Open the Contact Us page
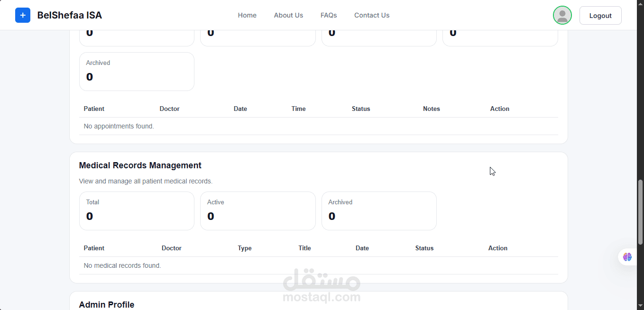The height and width of the screenshot is (310, 644). tap(372, 15)
